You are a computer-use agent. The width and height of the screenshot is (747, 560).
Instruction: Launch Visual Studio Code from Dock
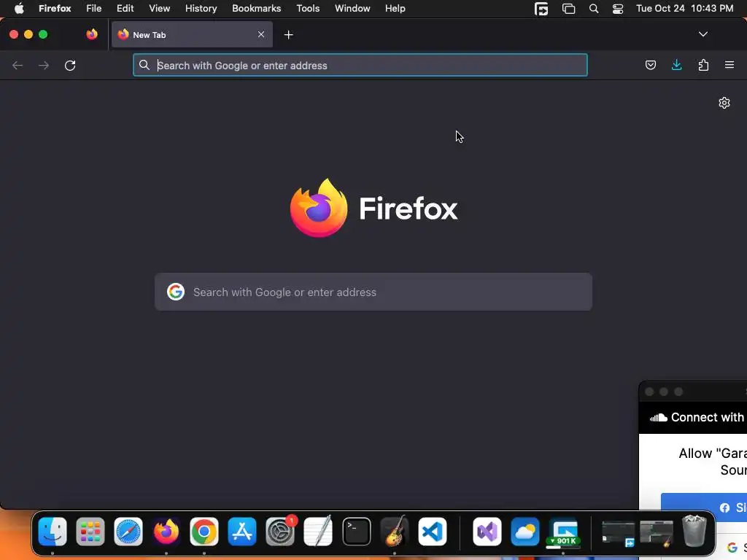coord(432,532)
